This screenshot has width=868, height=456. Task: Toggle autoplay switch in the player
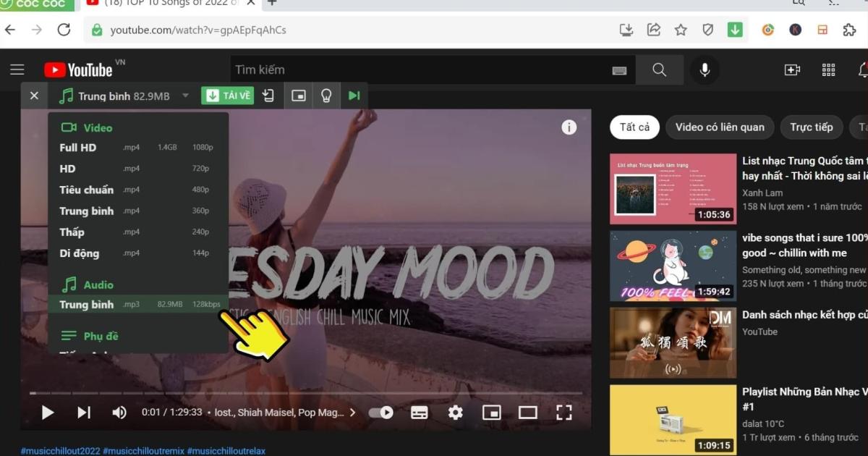click(x=380, y=412)
